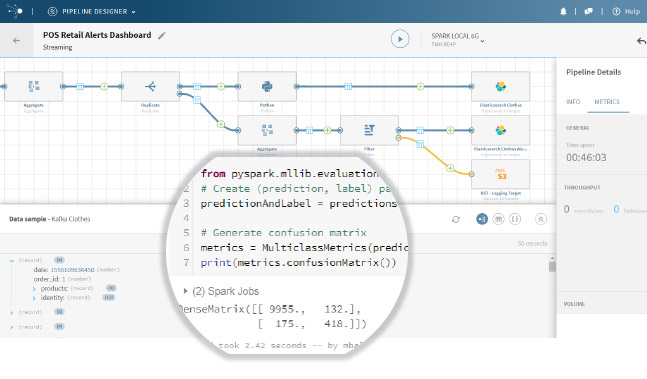Collapse the first expanded record
647x379 pixels.
click(12, 261)
